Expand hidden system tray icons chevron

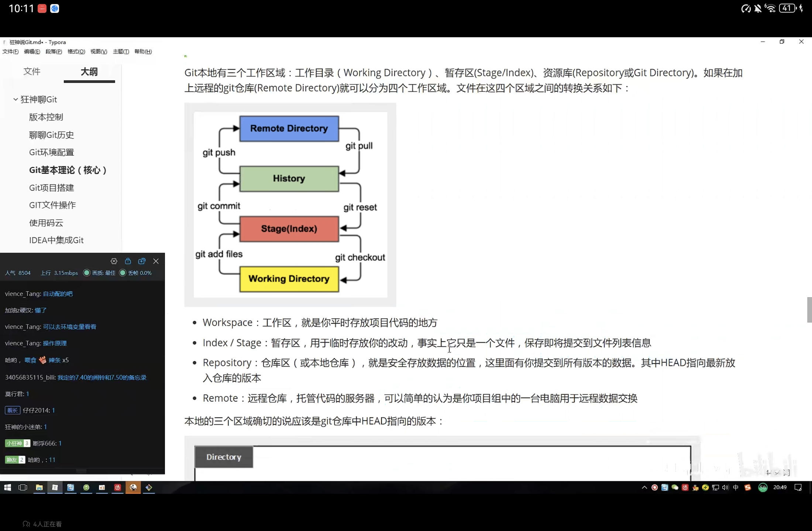click(644, 487)
